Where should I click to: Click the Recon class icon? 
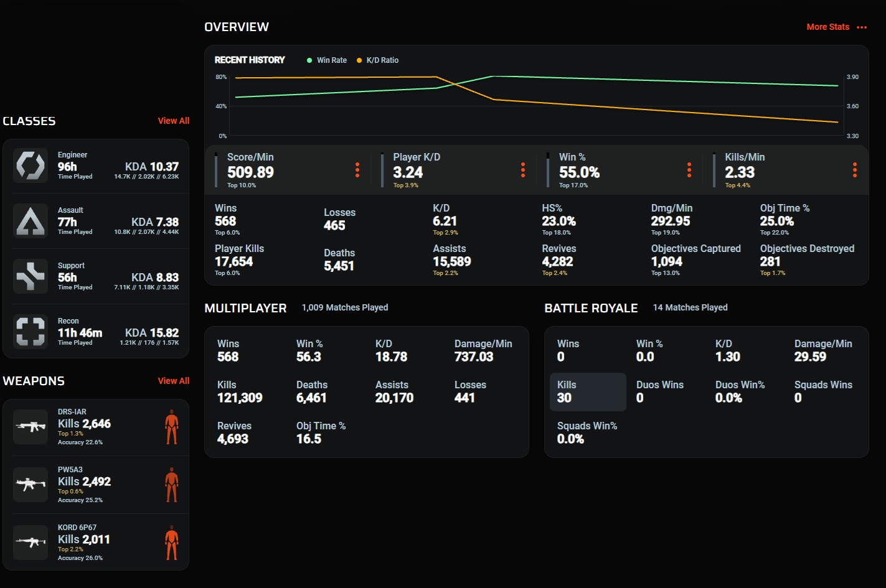tap(31, 332)
